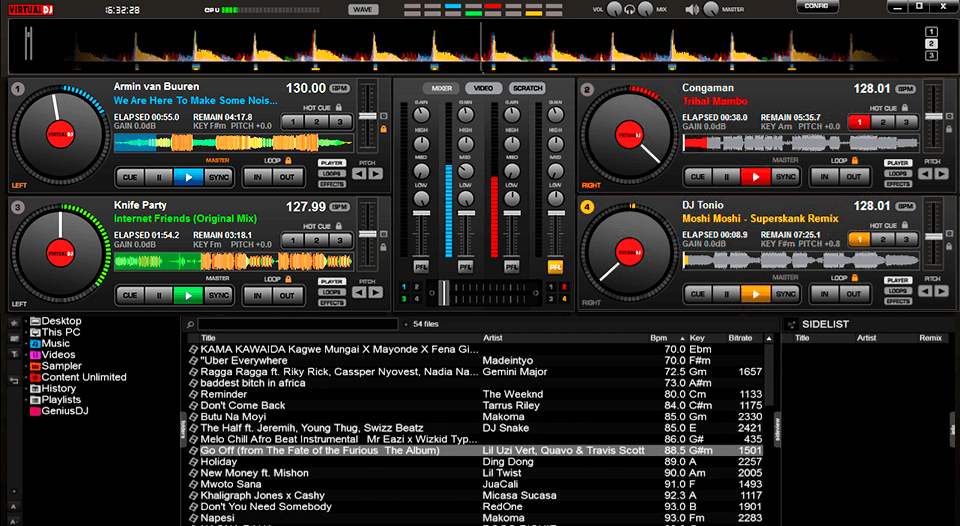This screenshot has height=526, width=960.
Task: Click the back arrow icon in browser sidebar
Action: [x=13, y=380]
